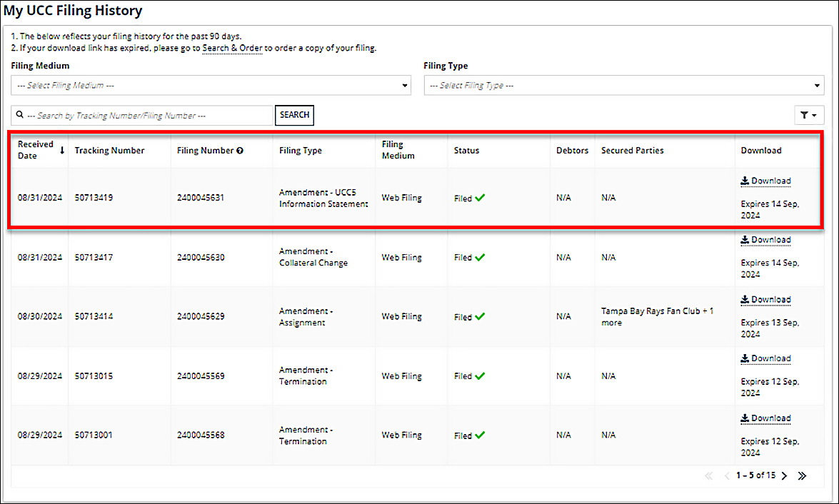Viewport: 839px width, 504px height.
Task: Click the Filing Number help icon
Action: tap(240, 151)
